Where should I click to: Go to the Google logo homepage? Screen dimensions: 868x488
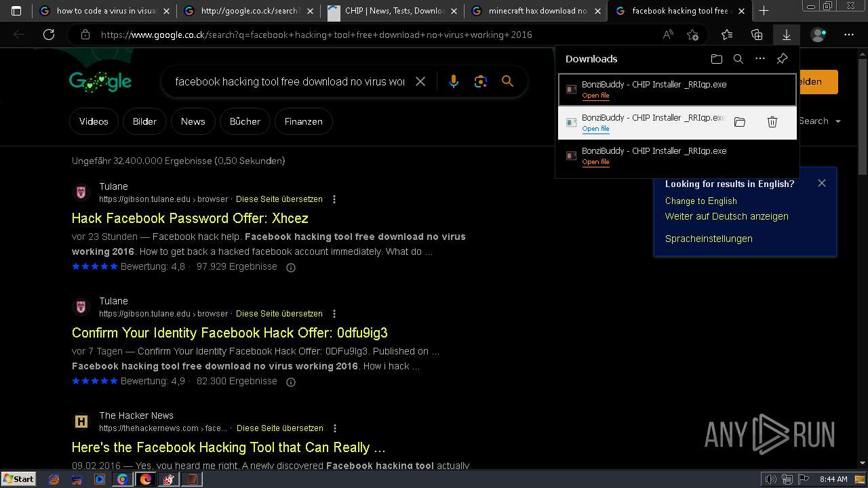pos(100,81)
